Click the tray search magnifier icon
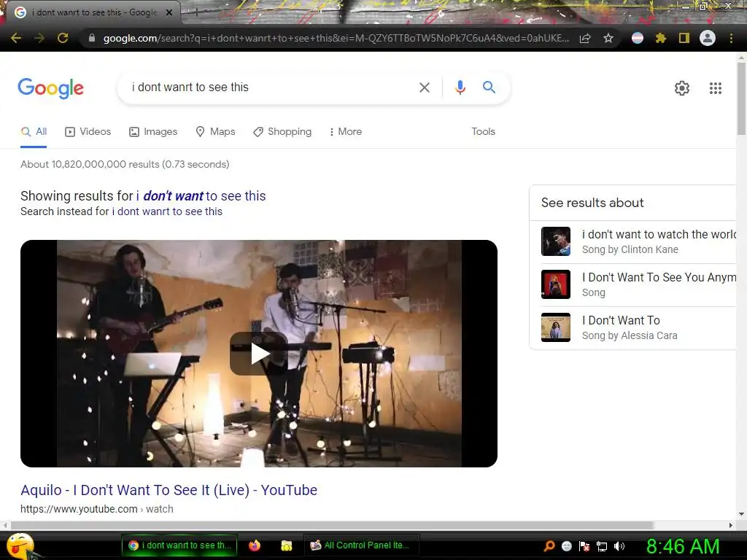The width and height of the screenshot is (747, 560). point(549,546)
